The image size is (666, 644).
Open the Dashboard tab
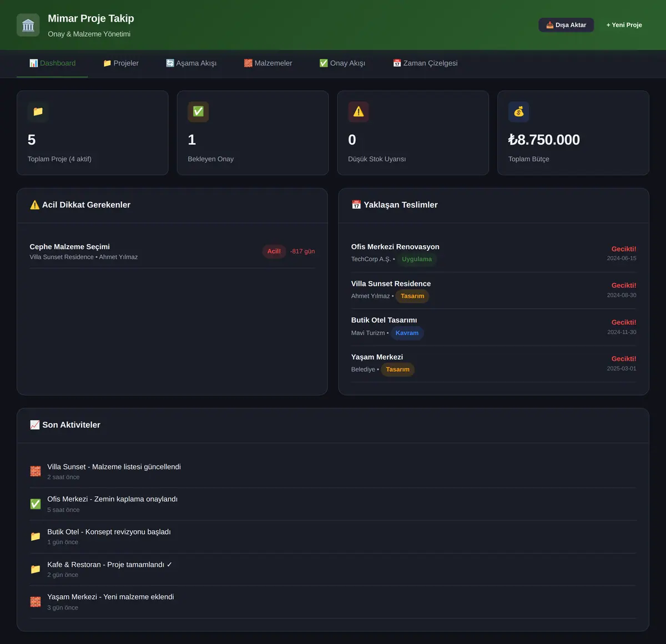coord(52,63)
